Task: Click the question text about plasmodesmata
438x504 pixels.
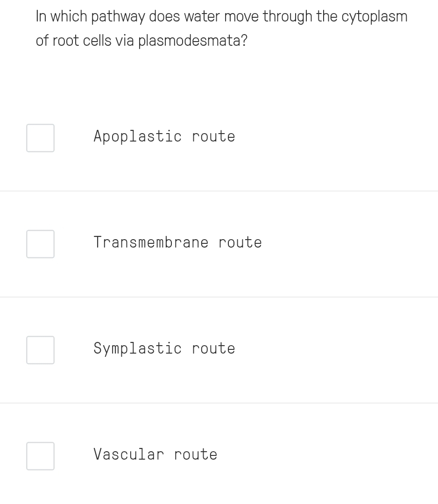Action: point(221,28)
